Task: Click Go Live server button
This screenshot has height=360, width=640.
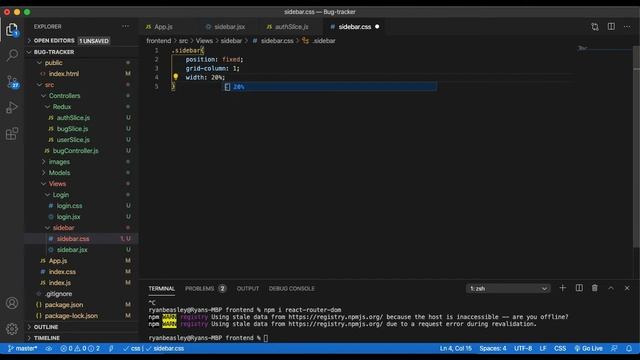Action: point(589,349)
